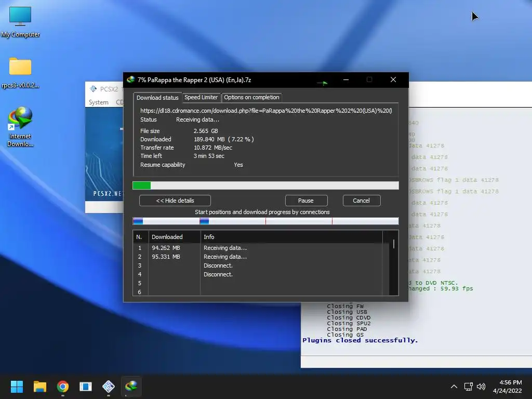Click the Resume capability Yes value
This screenshot has height=399, width=532.
tap(238, 165)
